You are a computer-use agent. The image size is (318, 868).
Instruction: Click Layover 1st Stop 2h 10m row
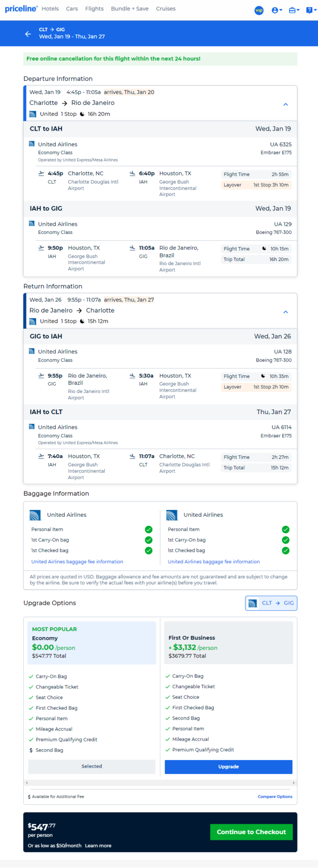256,387
